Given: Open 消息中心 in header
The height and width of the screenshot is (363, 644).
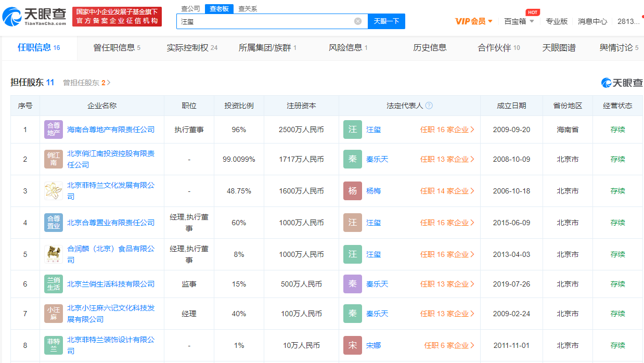Looking at the screenshot, I should pyautogui.click(x=593, y=21).
